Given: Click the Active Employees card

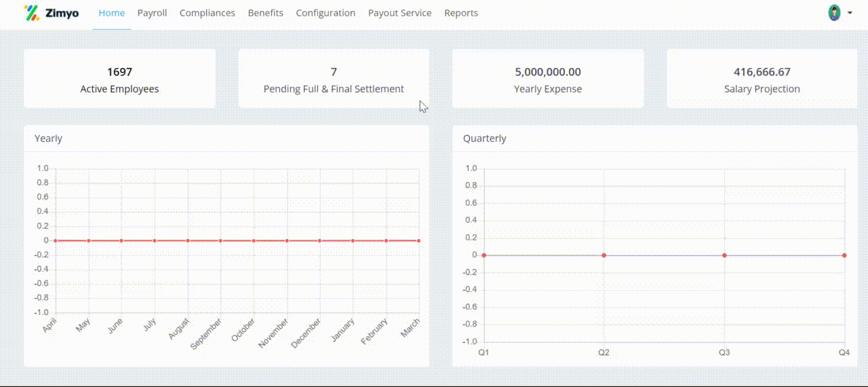Looking at the screenshot, I should click(119, 79).
